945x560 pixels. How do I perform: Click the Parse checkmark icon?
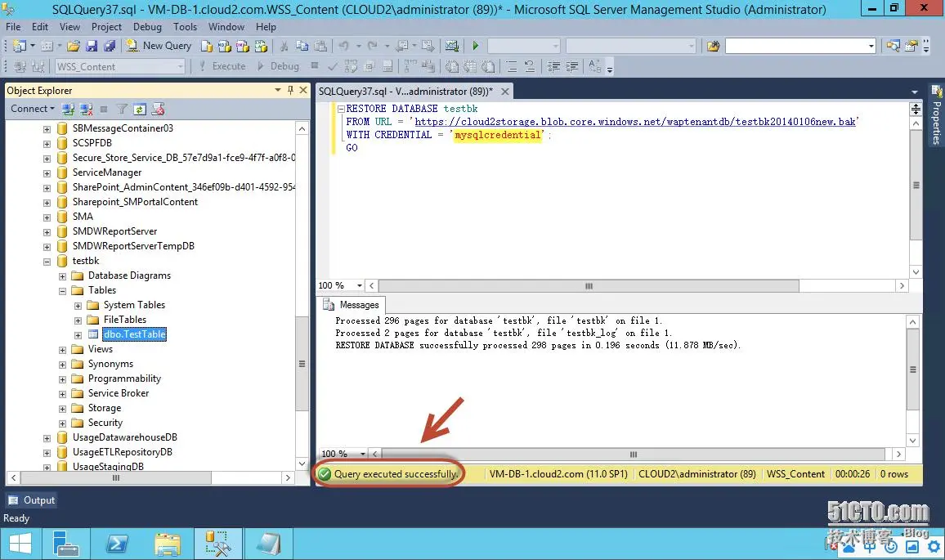pos(333,66)
